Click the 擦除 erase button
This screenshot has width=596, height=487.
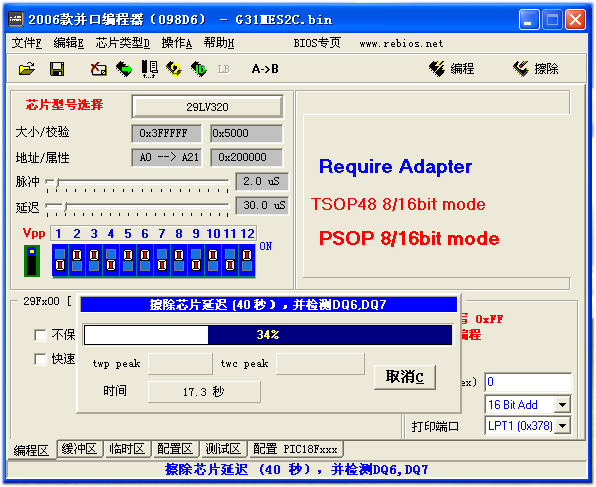536,68
